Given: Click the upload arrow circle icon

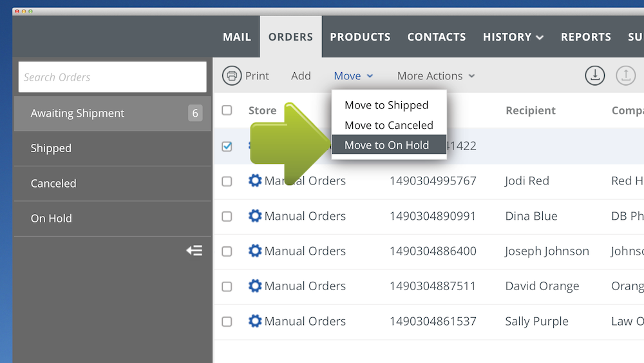Looking at the screenshot, I should 625,75.
